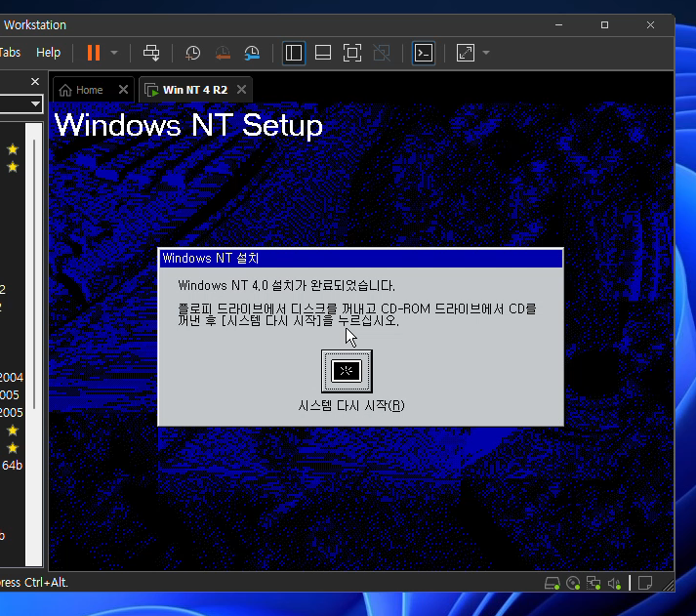This screenshot has width=696, height=616.
Task: Open the snapshot manager
Action: [x=252, y=53]
